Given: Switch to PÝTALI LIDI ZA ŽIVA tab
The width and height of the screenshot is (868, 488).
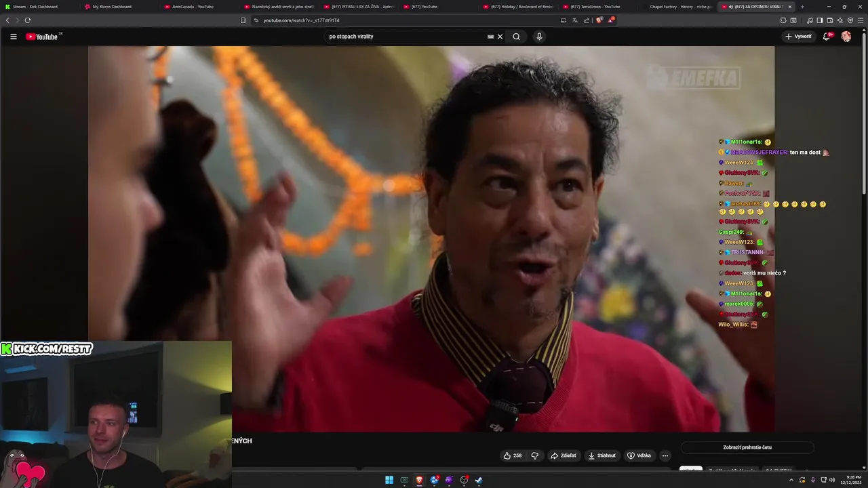Looking at the screenshot, I should pyautogui.click(x=359, y=7).
